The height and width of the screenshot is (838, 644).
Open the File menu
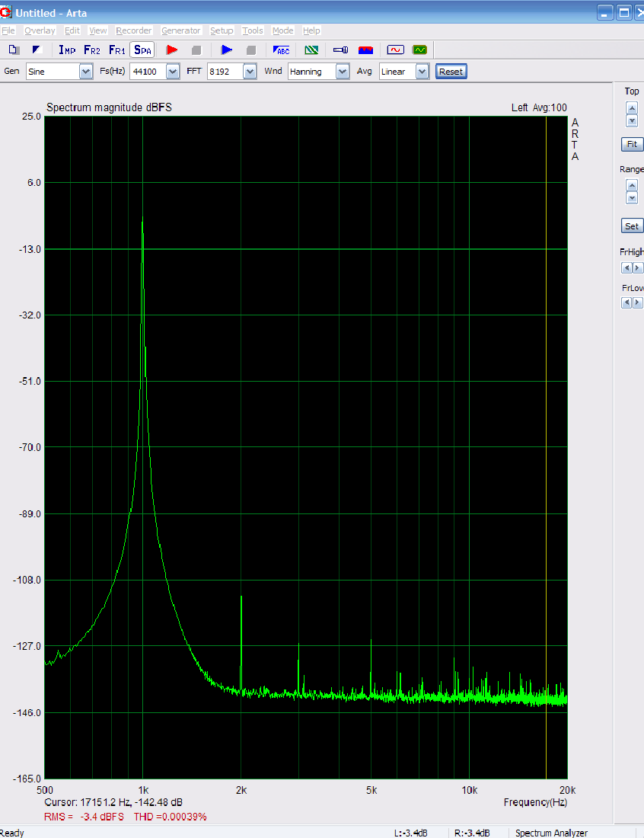coord(8,30)
